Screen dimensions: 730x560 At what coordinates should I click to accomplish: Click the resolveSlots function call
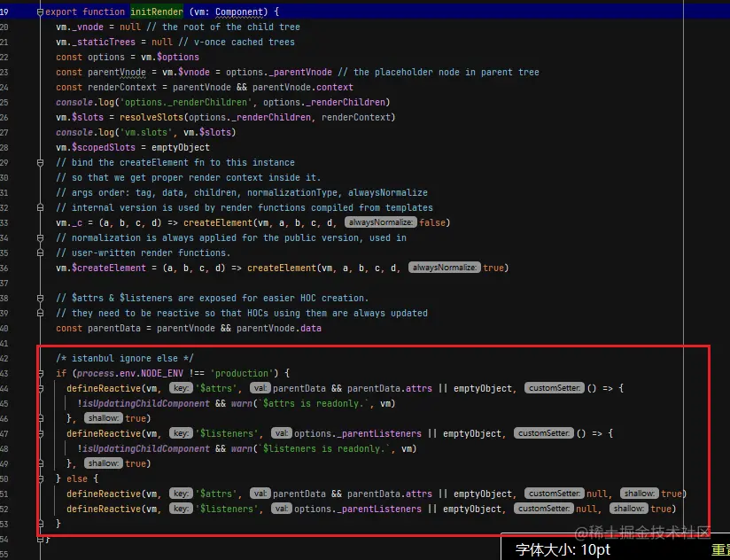point(151,117)
